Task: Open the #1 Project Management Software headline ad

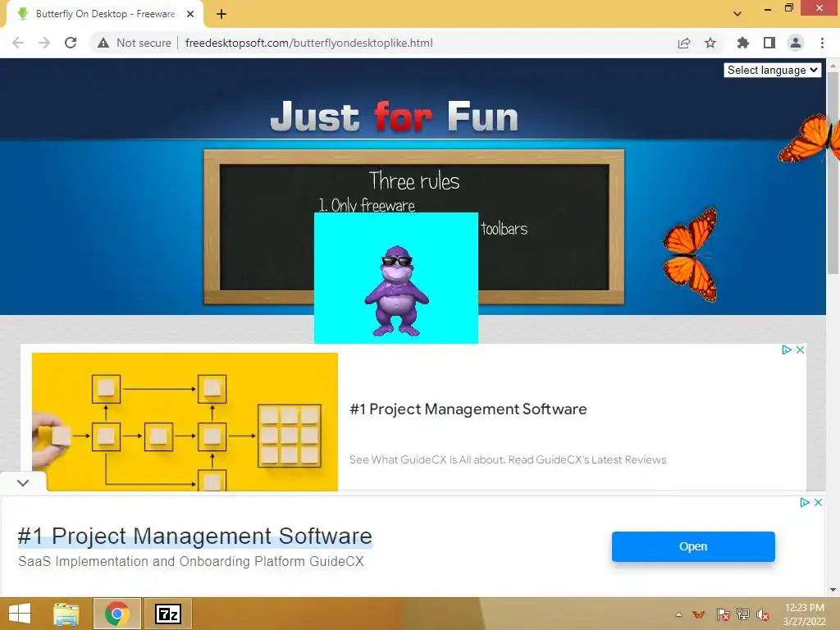Action: click(x=468, y=409)
